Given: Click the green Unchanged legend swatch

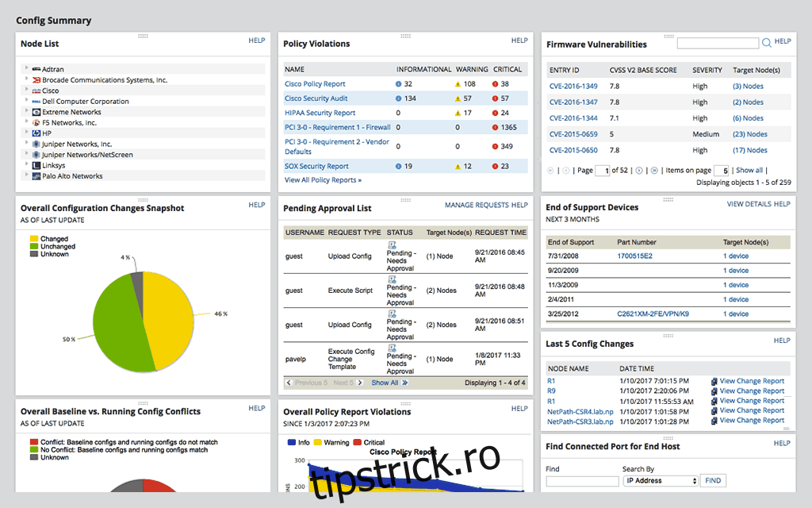Looking at the screenshot, I should pos(34,247).
